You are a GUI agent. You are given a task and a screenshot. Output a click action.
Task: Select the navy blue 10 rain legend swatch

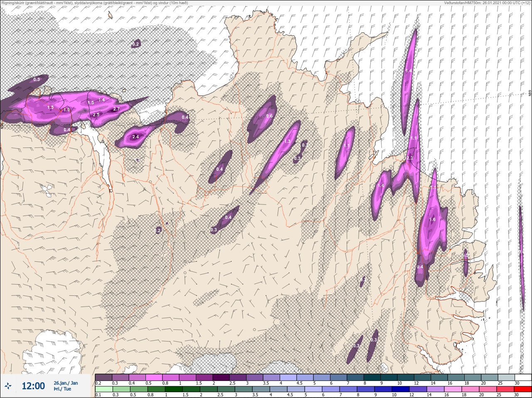[401, 389]
